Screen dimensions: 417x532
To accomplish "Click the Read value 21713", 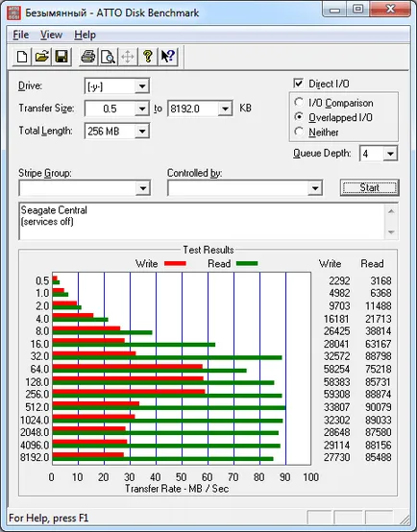I will coord(379,319).
